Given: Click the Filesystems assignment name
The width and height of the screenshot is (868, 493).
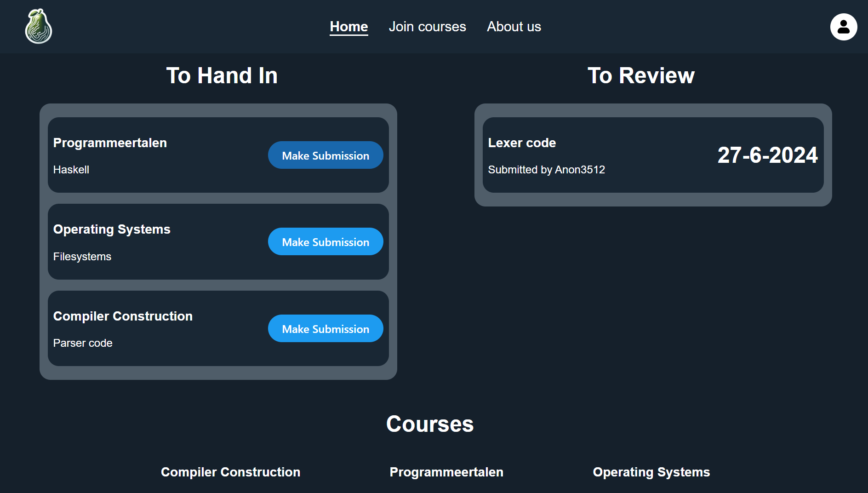Looking at the screenshot, I should pos(82,257).
